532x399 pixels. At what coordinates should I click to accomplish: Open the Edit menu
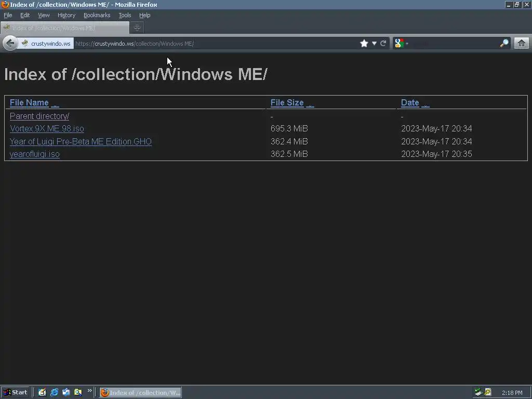coord(25,15)
